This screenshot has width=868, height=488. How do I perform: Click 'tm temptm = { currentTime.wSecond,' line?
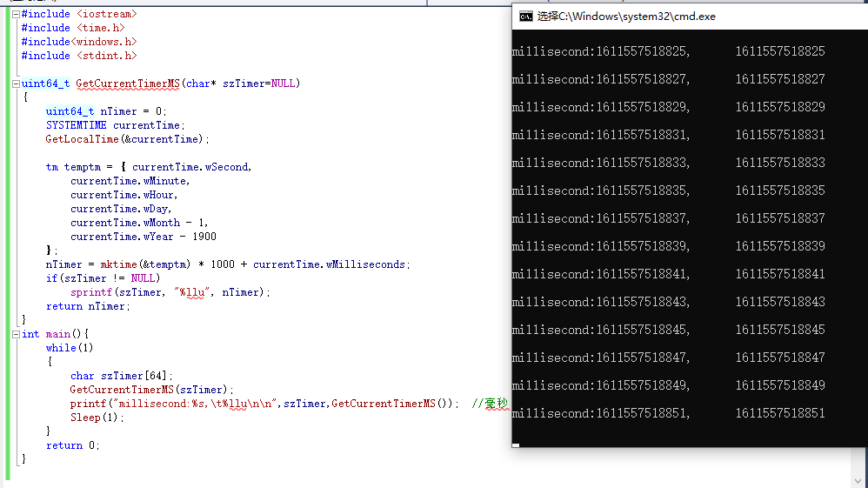click(149, 167)
